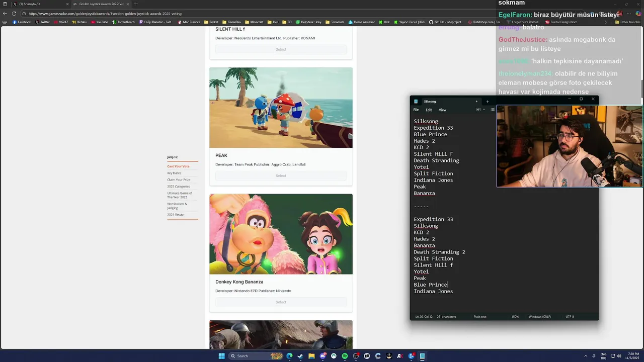Click the Donkey Kong Bananza thumbnail image
644x362 pixels.
coord(281,234)
